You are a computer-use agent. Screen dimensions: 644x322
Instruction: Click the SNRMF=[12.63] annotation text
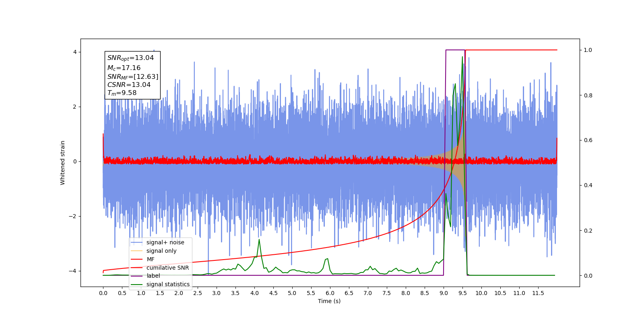click(x=133, y=77)
